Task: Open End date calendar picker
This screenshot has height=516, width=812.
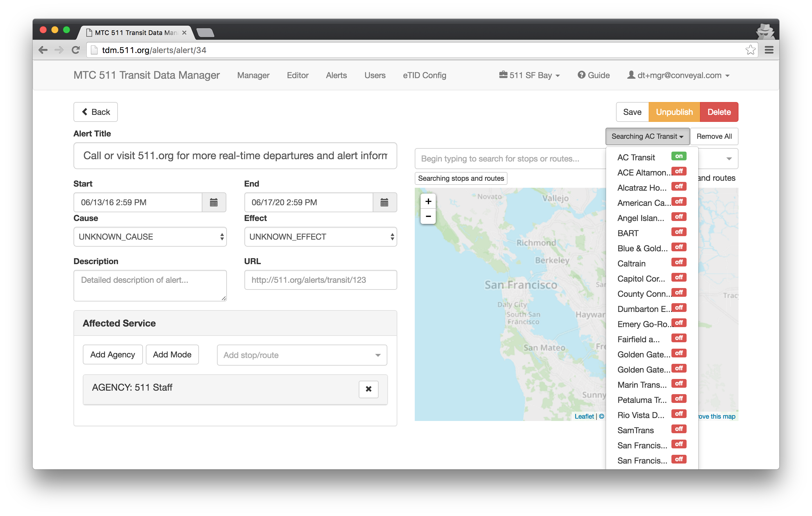Action: (384, 202)
